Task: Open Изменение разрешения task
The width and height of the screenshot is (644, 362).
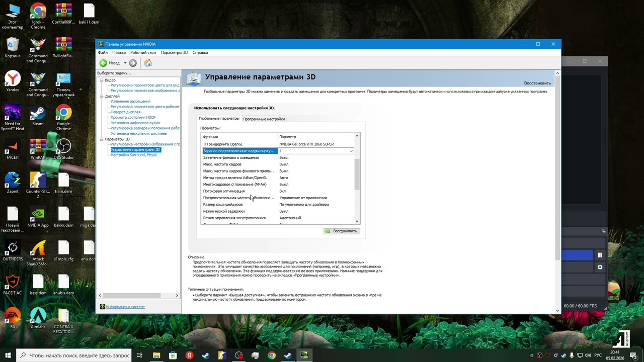Action: coord(130,102)
